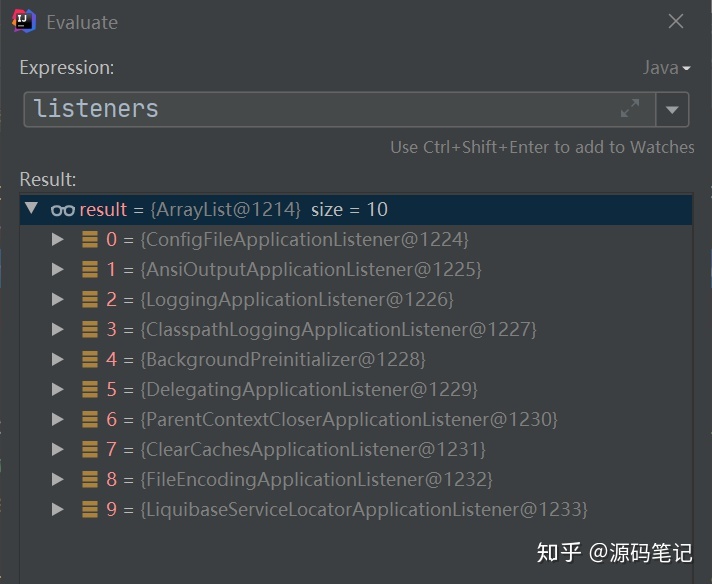Viewport: 712px width, 584px height.
Task: Select text {LiquibaseServiceLocatorApplicationListener@1233}
Action: pos(364,510)
